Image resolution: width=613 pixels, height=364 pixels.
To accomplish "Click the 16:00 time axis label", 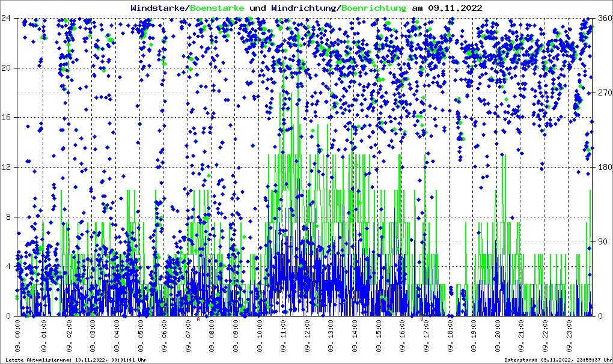I will 403,336.
